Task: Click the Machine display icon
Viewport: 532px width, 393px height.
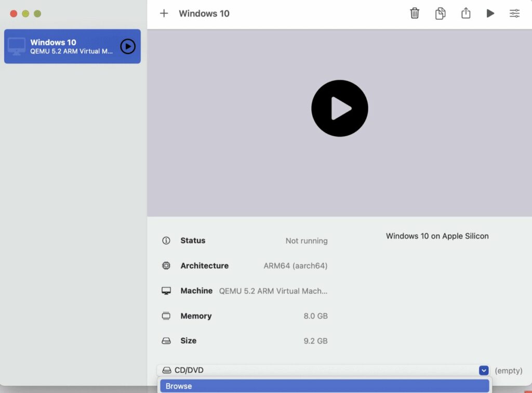Action: click(x=166, y=291)
